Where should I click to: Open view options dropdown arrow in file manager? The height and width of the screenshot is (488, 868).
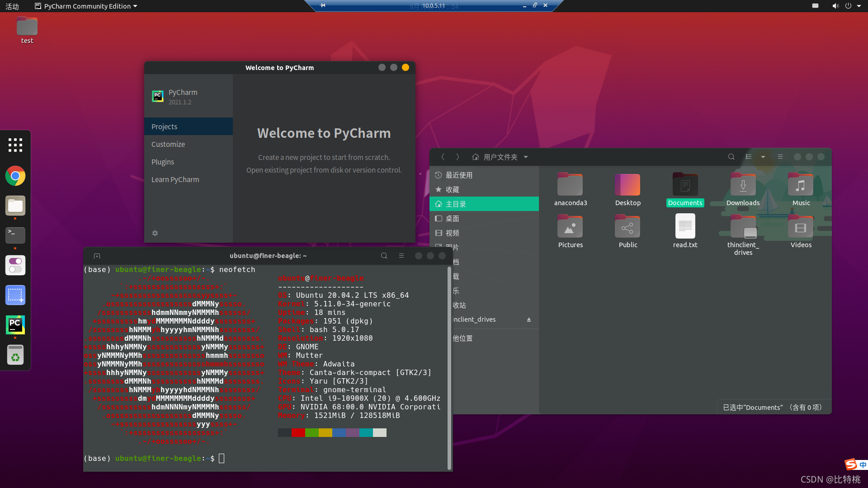point(763,157)
